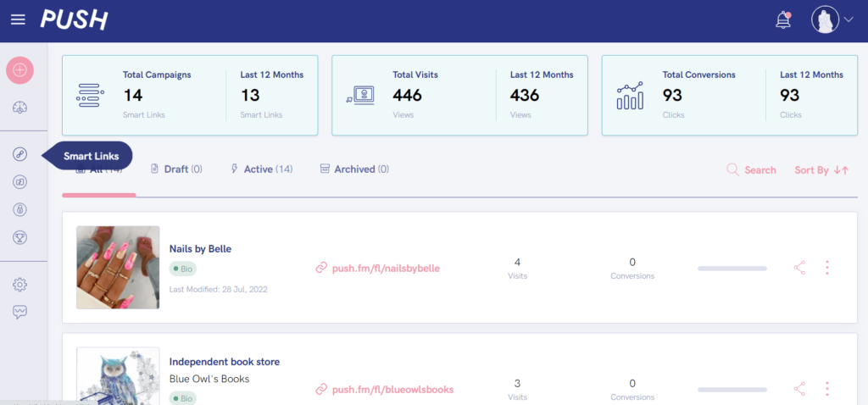This screenshot has width=868, height=405.
Task: Click the Total Conversions label
Action: tap(698, 75)
